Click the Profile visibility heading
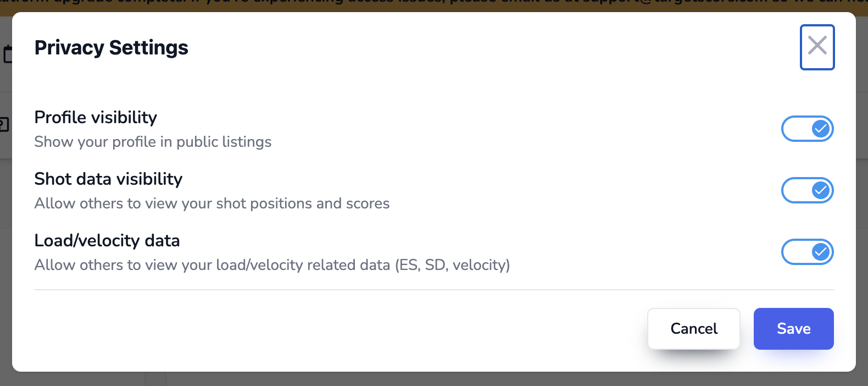 pyautogui.click(x=96, y=117)
